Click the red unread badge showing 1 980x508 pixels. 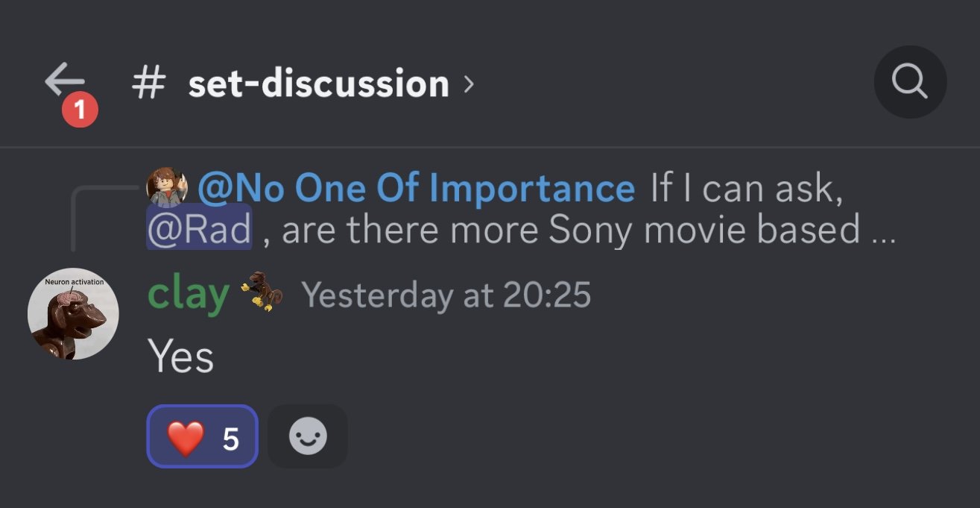tap(80, 112)
